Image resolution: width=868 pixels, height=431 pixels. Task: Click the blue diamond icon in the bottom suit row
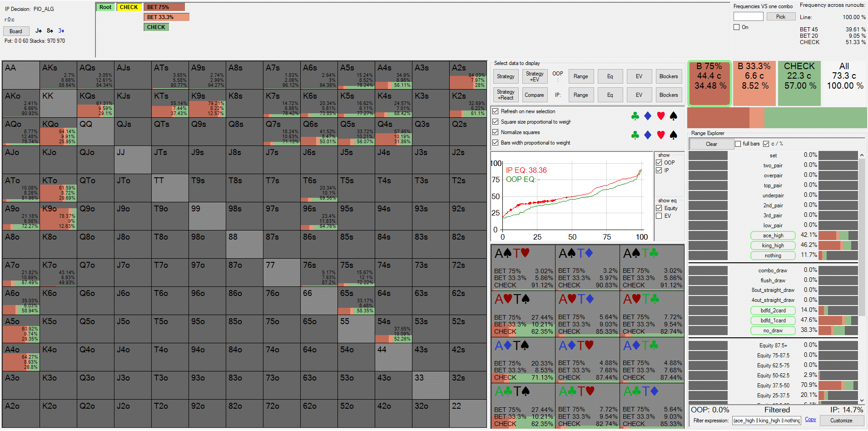(648, 135)
